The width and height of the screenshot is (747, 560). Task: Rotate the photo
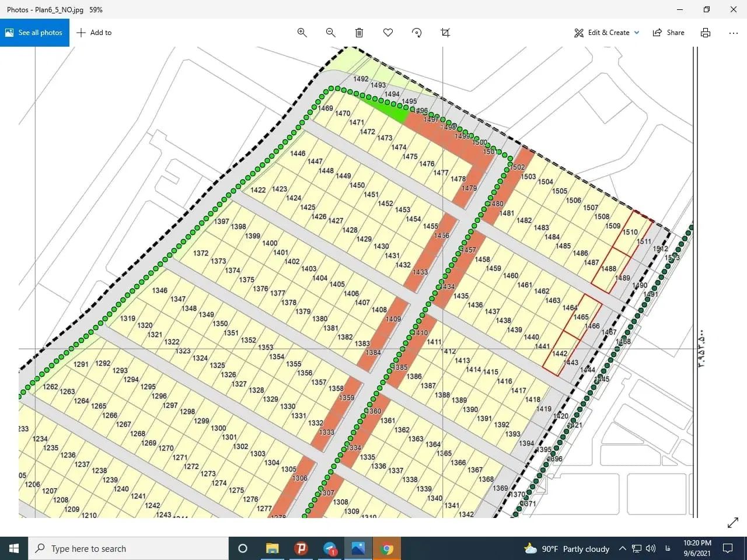(x=417, y=33)
